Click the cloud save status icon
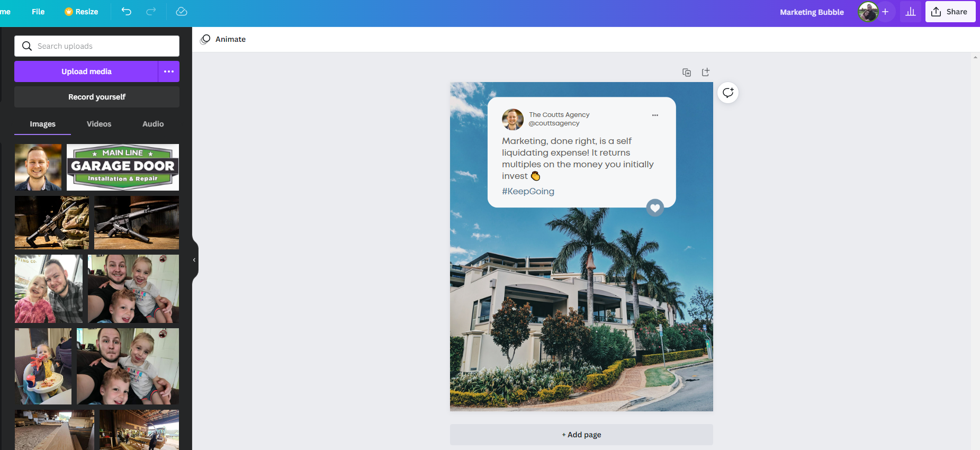Viewport: 980px width, 450px height. [182, 11]
